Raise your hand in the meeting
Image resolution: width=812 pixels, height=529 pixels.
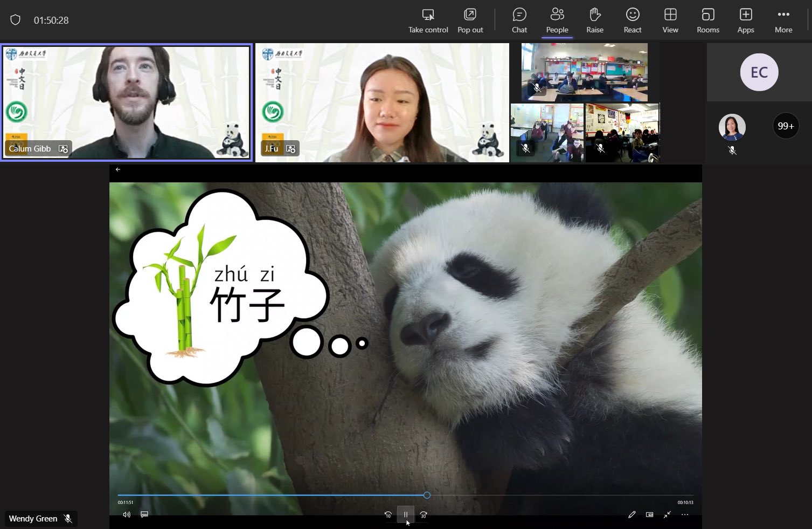tap(594, 20)
